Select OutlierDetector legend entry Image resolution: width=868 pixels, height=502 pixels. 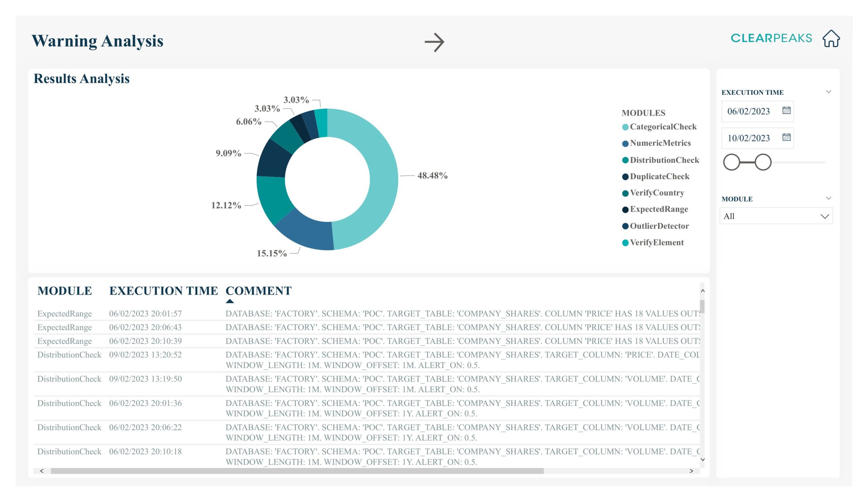pyautogui.click(x=655, y=226)
